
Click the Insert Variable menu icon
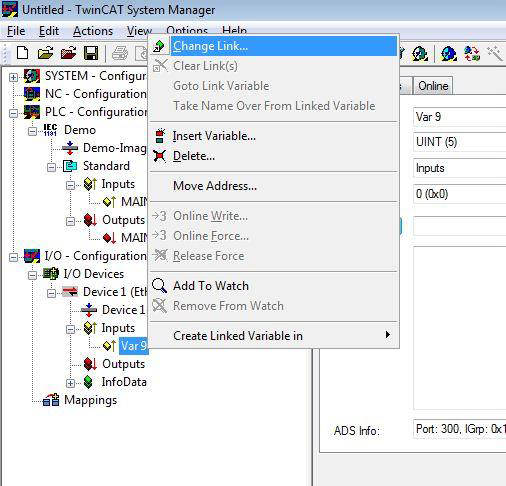160,136
